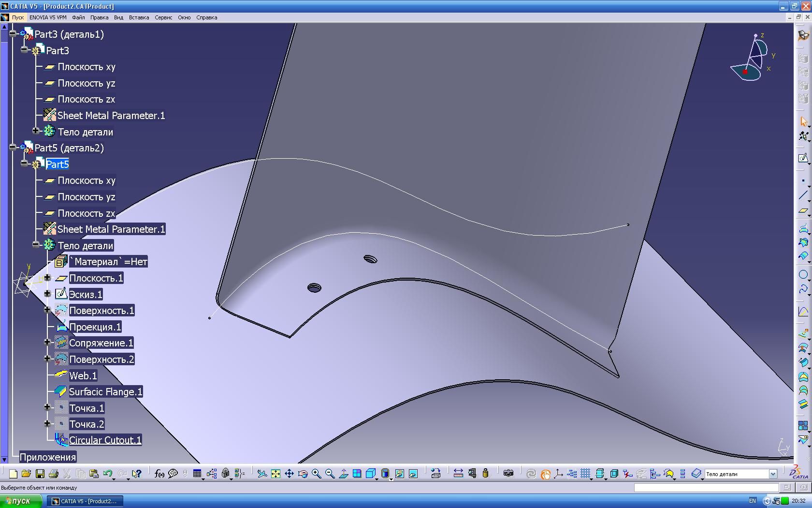This screenshot has height=508, width=812.
Task: Click the Fly mode airplane icon
Action: [261, 474]
